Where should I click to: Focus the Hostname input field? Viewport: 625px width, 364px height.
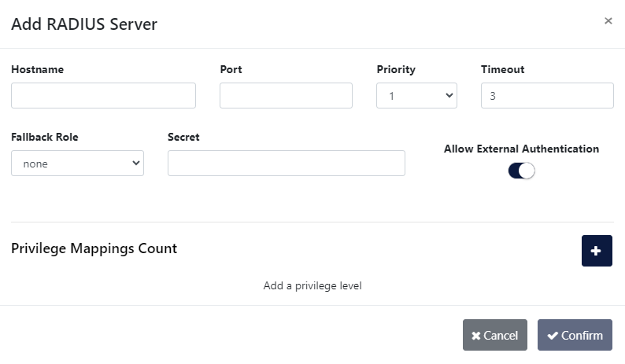(x=103, y=96)
